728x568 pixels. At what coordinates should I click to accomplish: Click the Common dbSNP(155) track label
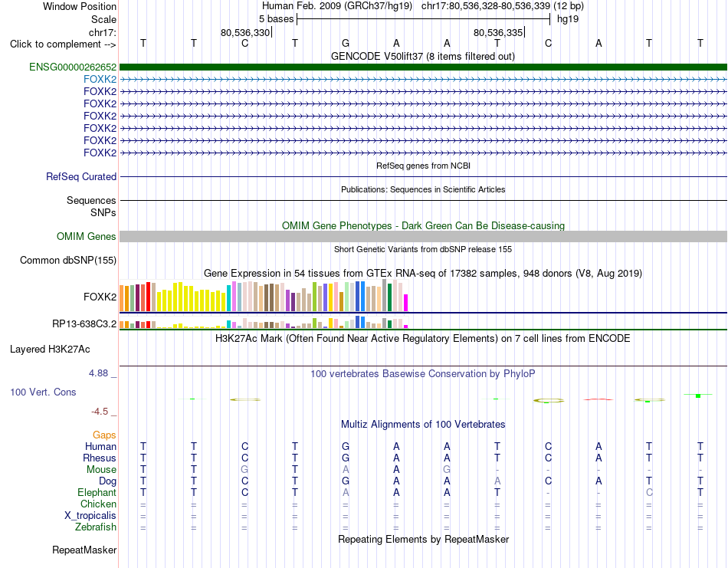click(x=67, y=260)
